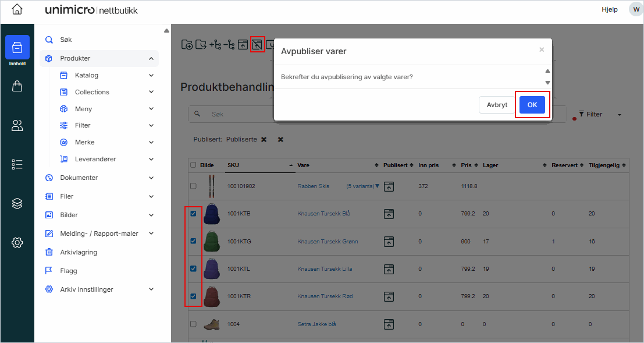The height and width of the screenshot is (343, 644).
Task: Click published icon for Rabben Skis row
Action: tap(389, 186)
